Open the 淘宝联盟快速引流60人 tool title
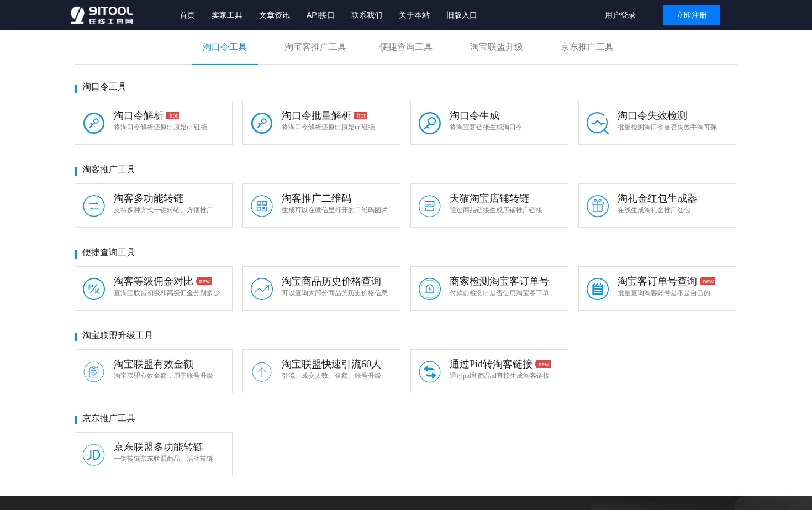The height and width of the screenshot is (510, 812). click(331, 364)
